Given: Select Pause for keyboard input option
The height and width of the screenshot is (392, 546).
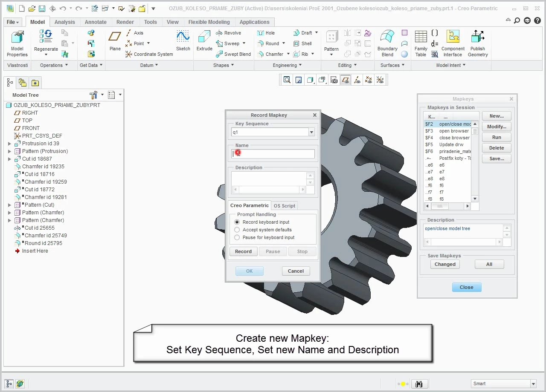Looking at the screenshot, I should (x=237, y=237).
